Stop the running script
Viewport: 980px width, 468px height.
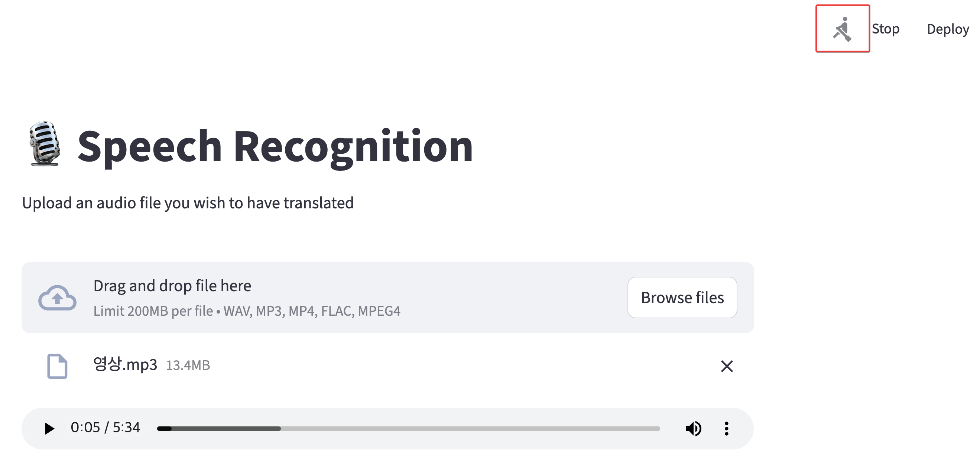[885, 29]
